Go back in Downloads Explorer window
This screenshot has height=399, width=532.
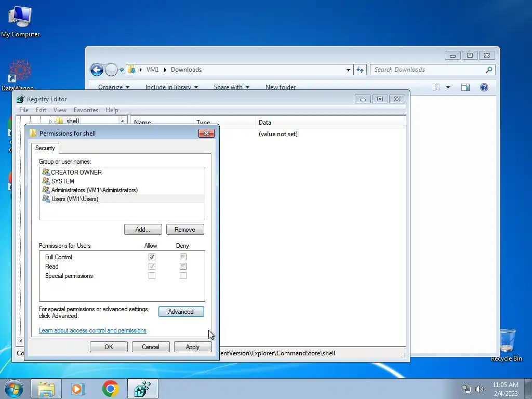[97, 70]
